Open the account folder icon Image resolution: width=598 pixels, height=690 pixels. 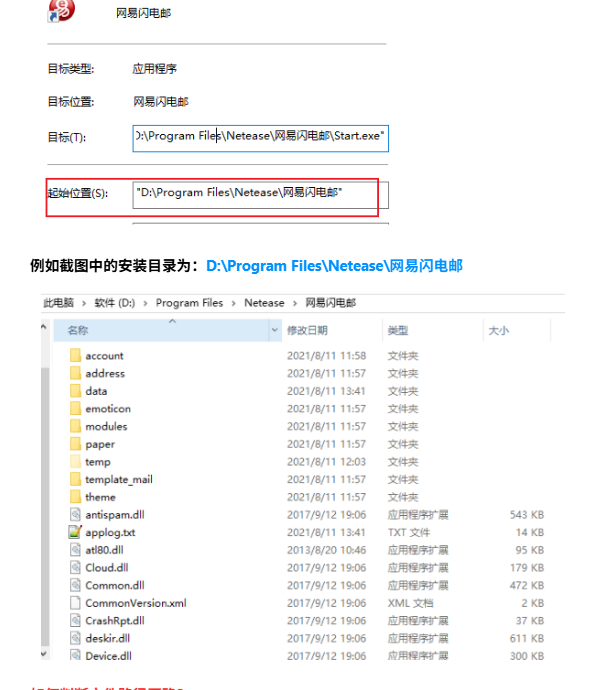coord(75,355)
